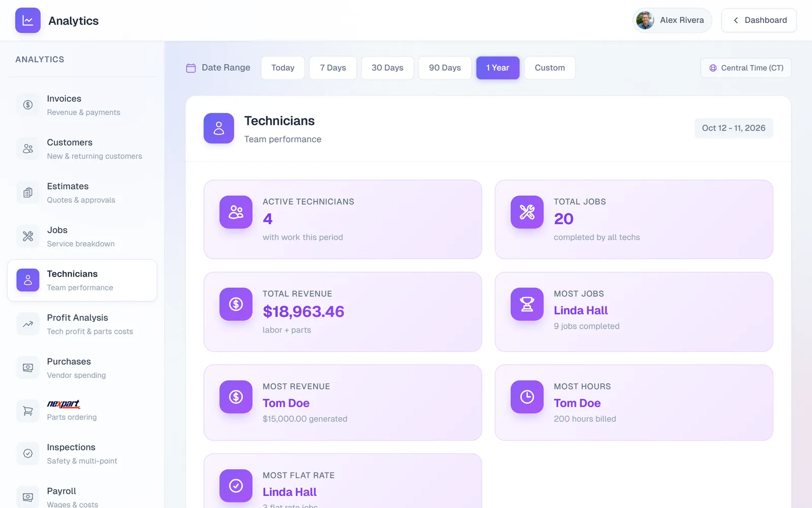Click the Total Revenue dollar icon

pos(236,304)
